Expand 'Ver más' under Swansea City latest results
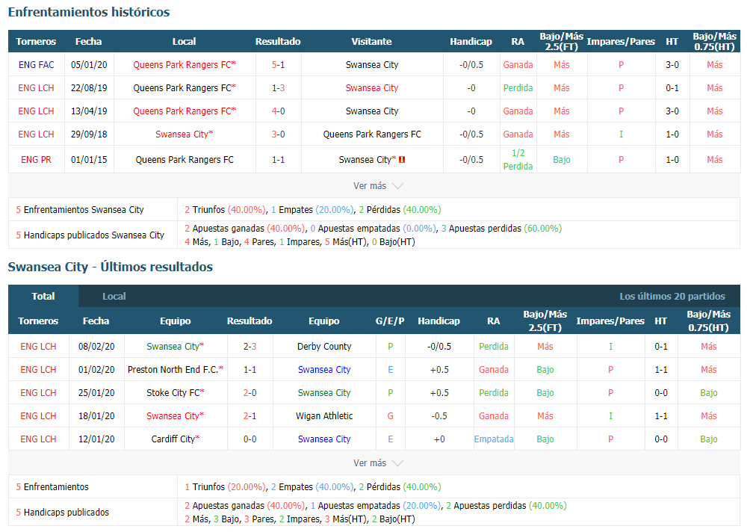Viewport: 756px width, 532px height. (x=378, y=463)
